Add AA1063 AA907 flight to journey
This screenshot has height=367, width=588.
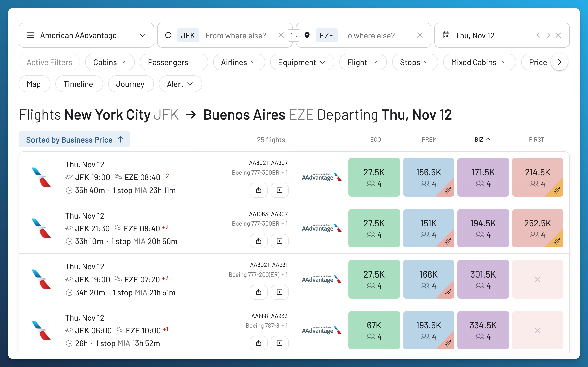pyautogui.click(x=280, y=241)
